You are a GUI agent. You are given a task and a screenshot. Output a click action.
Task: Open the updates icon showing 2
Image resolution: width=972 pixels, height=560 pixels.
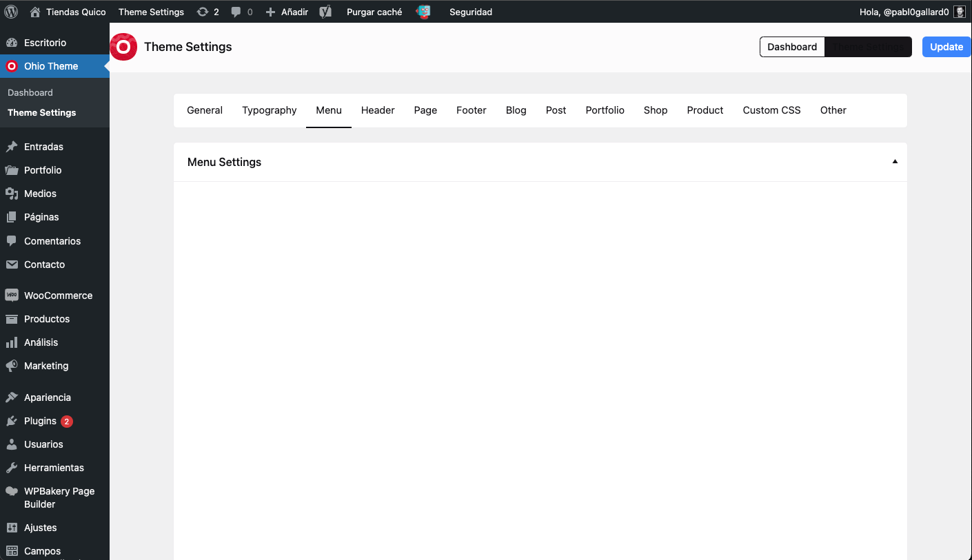click(202, 12)
